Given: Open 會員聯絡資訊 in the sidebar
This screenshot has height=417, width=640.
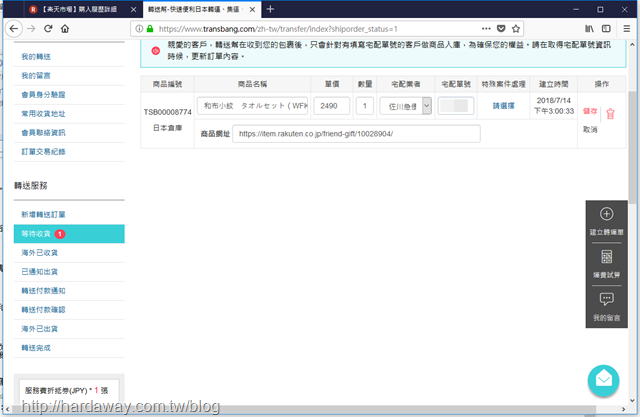Looking at the screenshot, I should point(43,133).
